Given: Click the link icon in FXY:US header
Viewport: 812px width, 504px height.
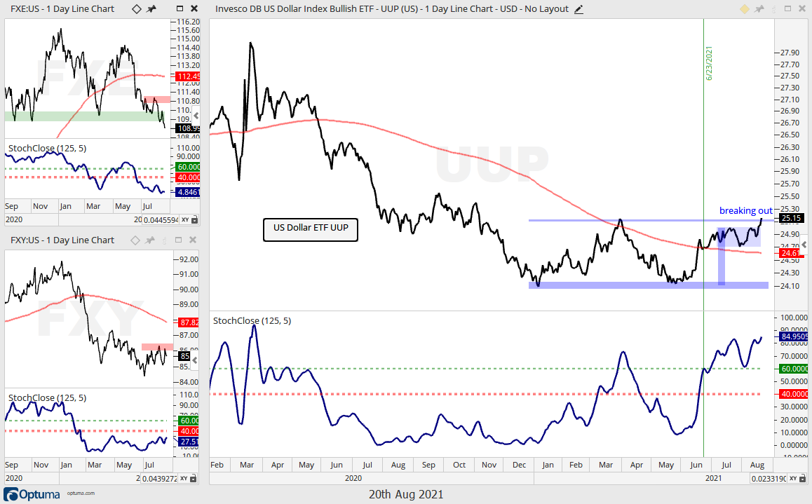Looking at the screenshot, I should [x=165, y=240].
